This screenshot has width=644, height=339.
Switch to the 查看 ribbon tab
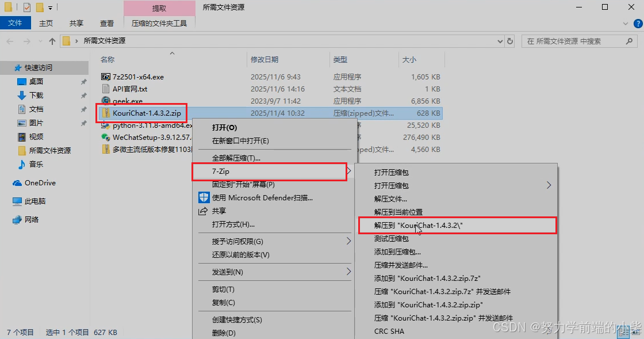(107, 24)
